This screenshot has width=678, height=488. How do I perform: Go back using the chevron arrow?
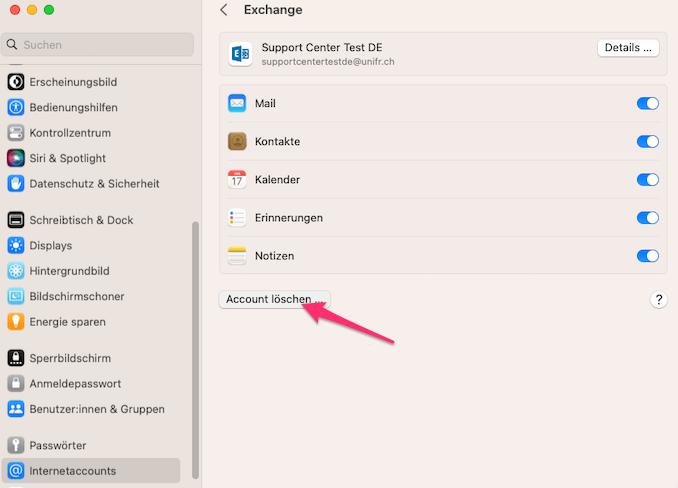224,10
